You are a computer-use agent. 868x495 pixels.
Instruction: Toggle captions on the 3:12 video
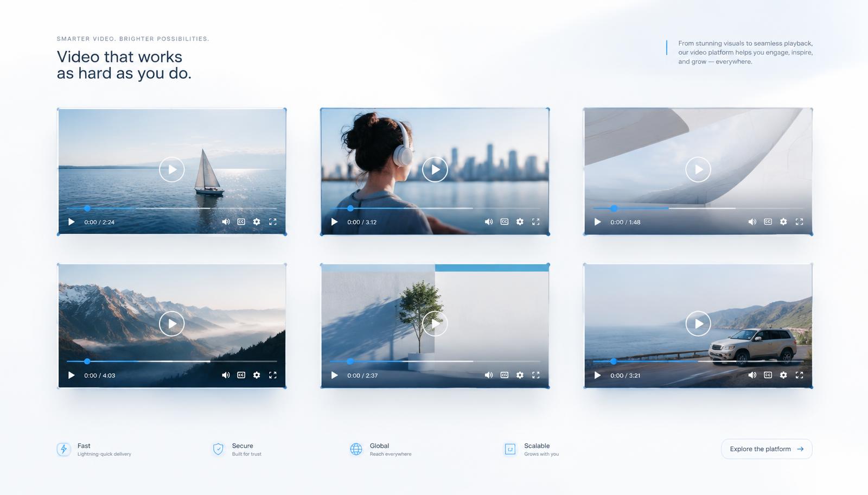coord(505,222)
